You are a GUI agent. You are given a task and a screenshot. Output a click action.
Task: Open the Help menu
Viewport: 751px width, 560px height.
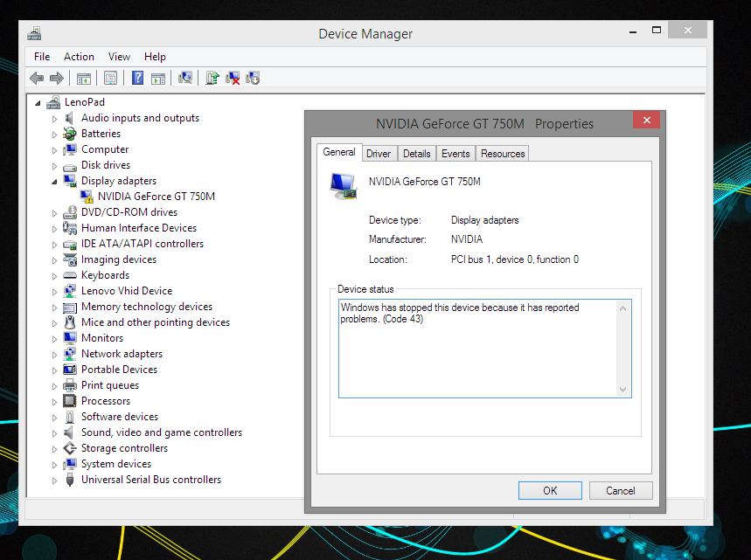pos(155,57)
